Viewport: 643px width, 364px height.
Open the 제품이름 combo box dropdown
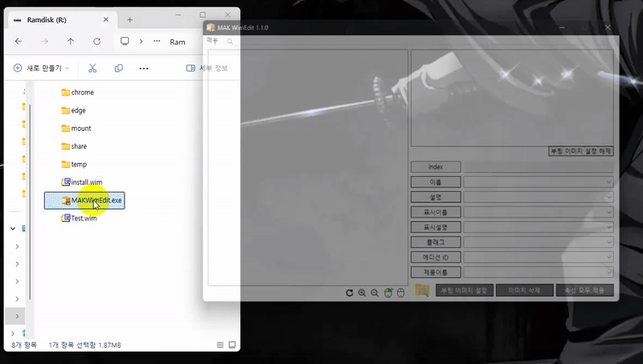[609, 272]
